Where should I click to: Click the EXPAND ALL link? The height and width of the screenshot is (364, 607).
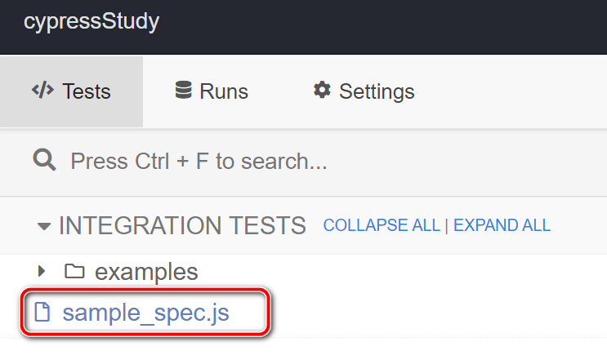point(502,225)
